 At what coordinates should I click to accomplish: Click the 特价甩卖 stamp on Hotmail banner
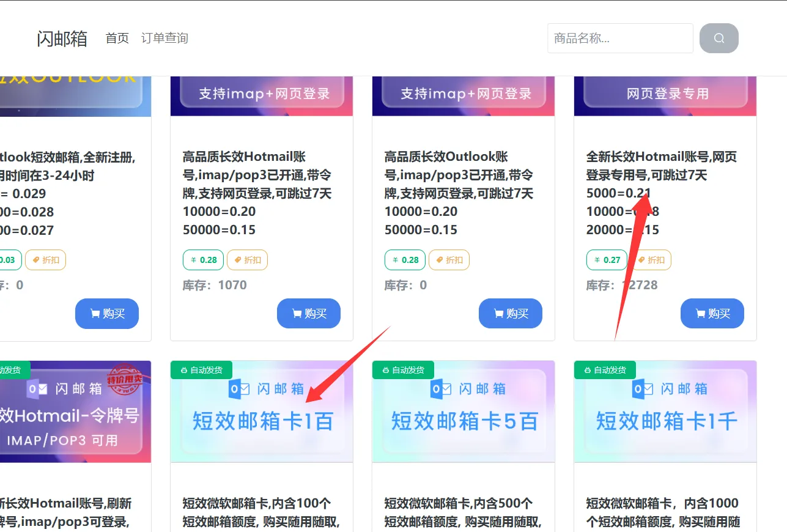coord(125,379)
